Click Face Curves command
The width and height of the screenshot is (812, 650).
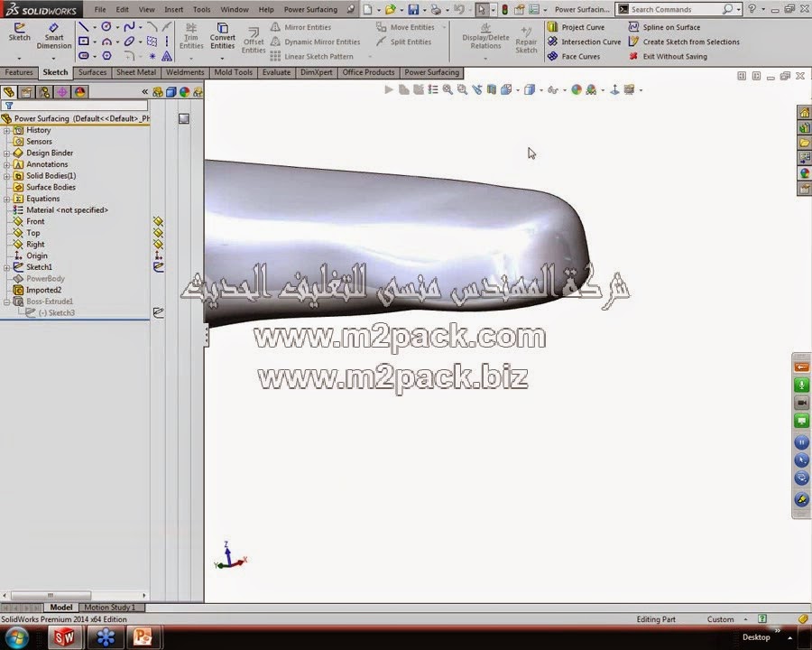(x=574, y=56)
